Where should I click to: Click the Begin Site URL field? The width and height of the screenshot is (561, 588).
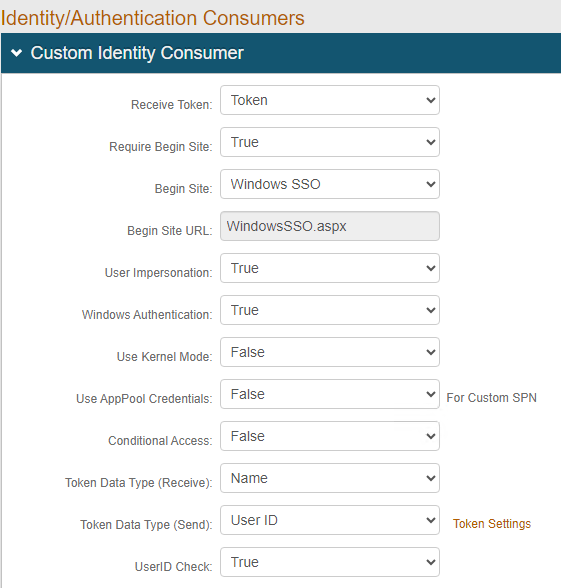tap(330, 226)
